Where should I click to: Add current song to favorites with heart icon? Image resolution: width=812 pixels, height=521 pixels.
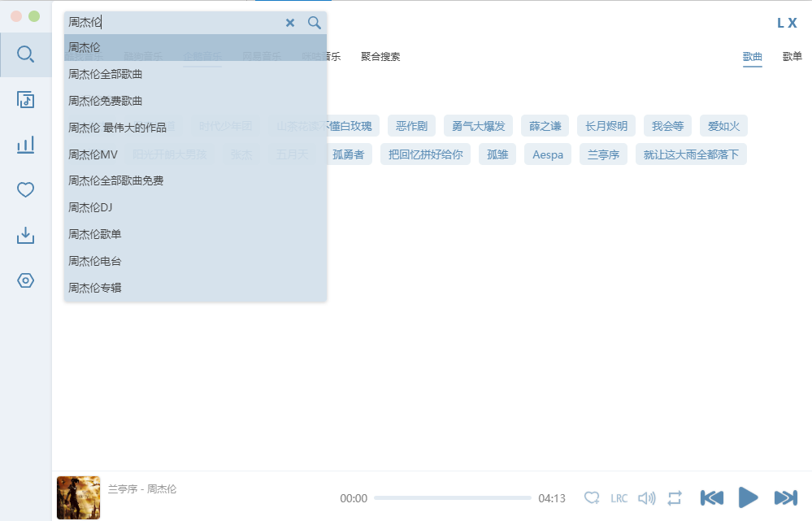coord(593,497)
